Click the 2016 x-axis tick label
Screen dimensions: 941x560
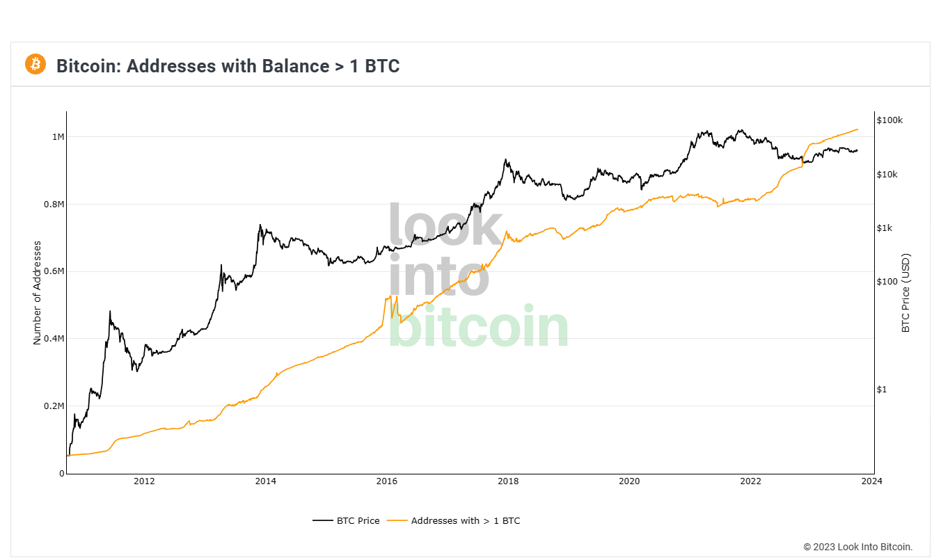386,481
